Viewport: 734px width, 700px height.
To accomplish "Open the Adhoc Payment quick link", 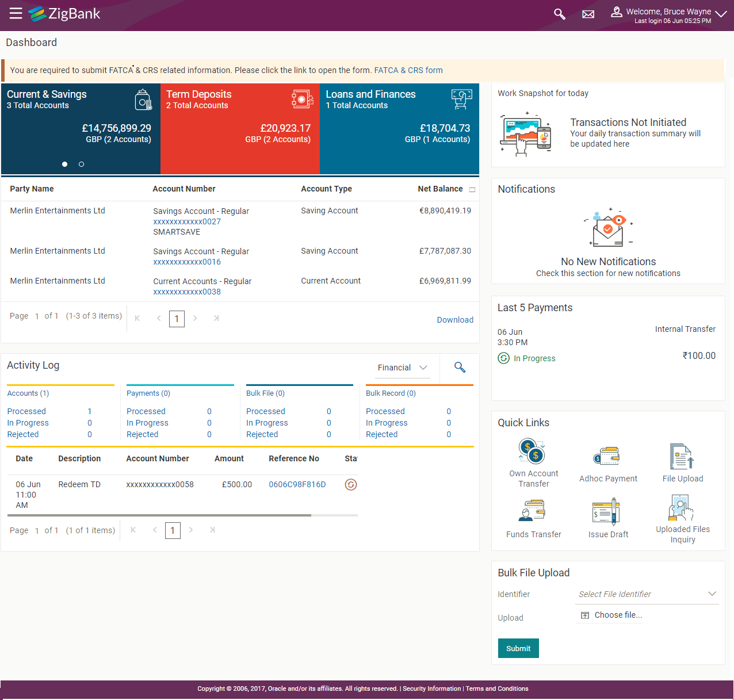I will click(x=608, y=460).
